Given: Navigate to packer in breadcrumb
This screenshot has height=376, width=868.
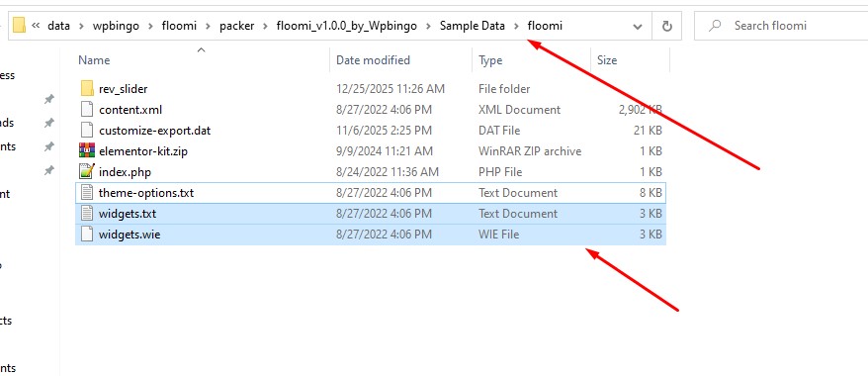Looking at the screenshot, I should tap(237, 26).
